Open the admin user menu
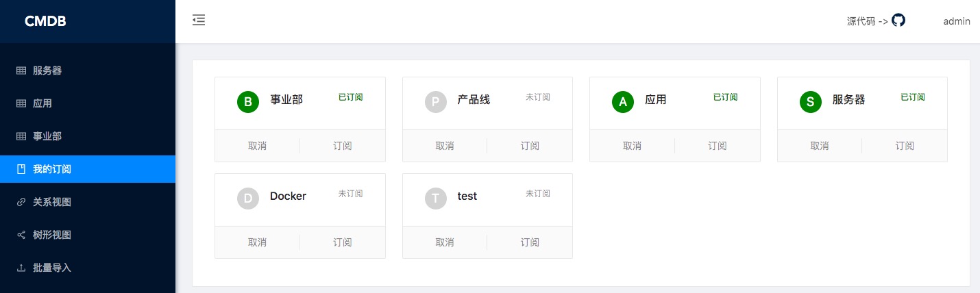Screen dimensions: 980x293 click(956, 21)
